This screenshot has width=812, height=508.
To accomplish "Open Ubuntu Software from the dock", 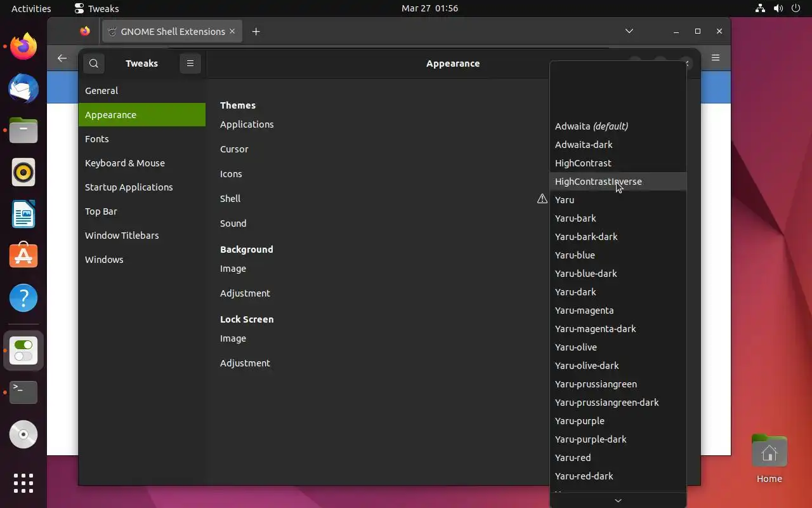I will 23,256.
